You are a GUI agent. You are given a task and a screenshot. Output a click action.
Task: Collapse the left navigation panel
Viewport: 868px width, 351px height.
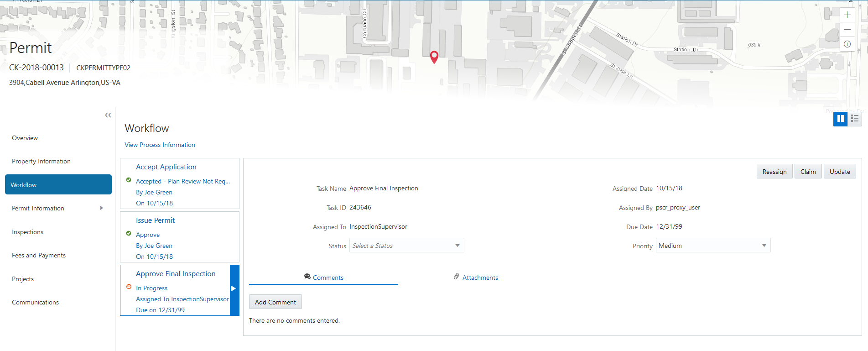click(x=108, y=115)
